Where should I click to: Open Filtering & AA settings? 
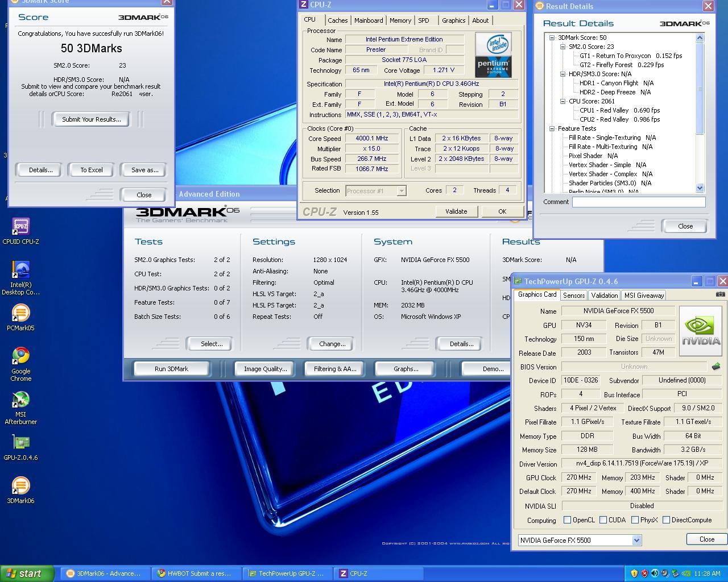coord(335,369)
